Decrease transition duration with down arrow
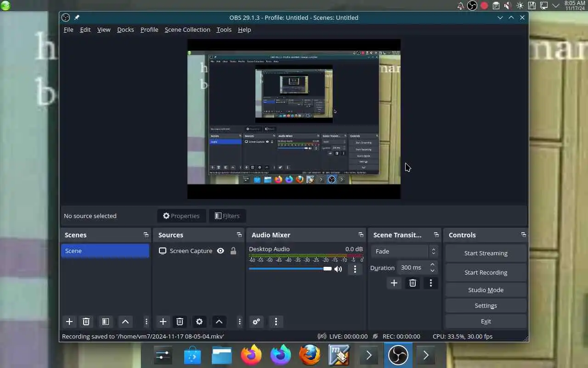The width and height of the screenshot is (588, 368). coord(432,270)
